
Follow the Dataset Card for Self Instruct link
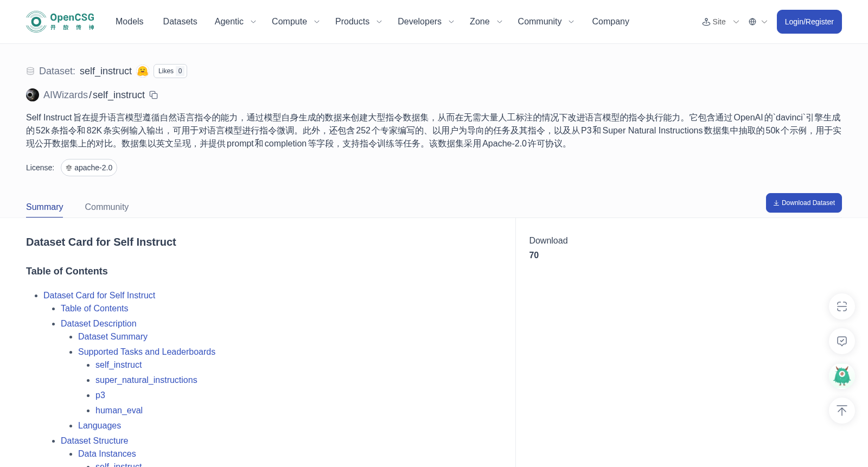point(99,296)
